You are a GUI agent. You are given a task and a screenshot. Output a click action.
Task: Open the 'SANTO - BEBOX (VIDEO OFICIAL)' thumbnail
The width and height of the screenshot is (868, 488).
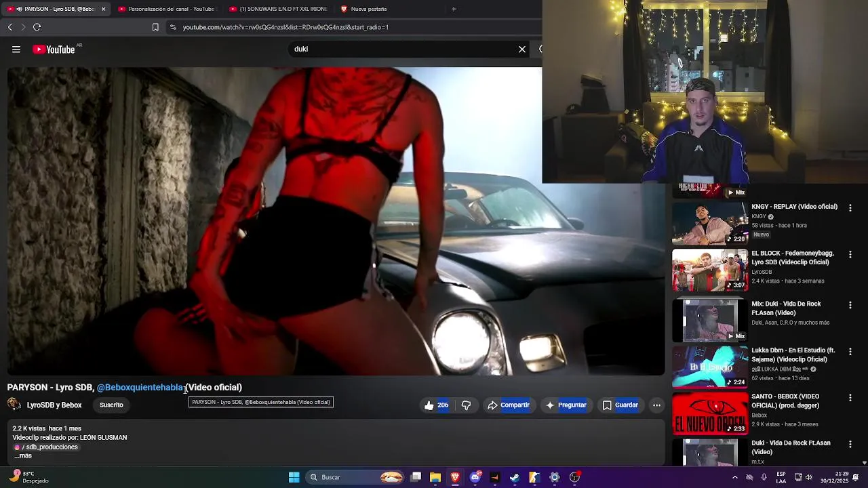click(709, 413)
